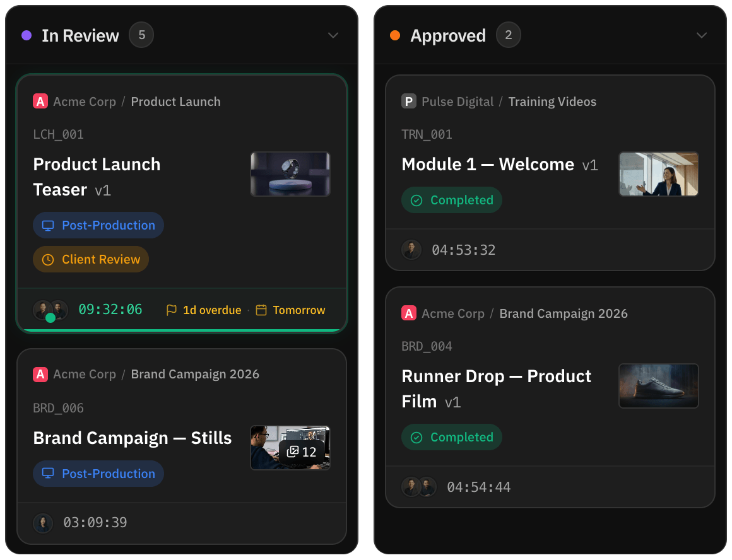This screenshot has height=560, width=732.
Task: Click clock icon in Client Review tag
Action: tap(48, 259)
